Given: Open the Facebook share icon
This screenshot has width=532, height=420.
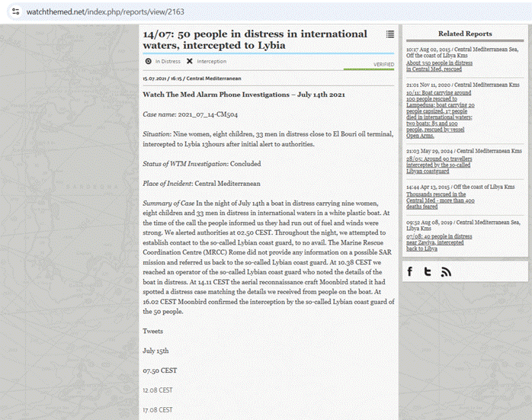Looking at the screenshot, I should point(410,271).
